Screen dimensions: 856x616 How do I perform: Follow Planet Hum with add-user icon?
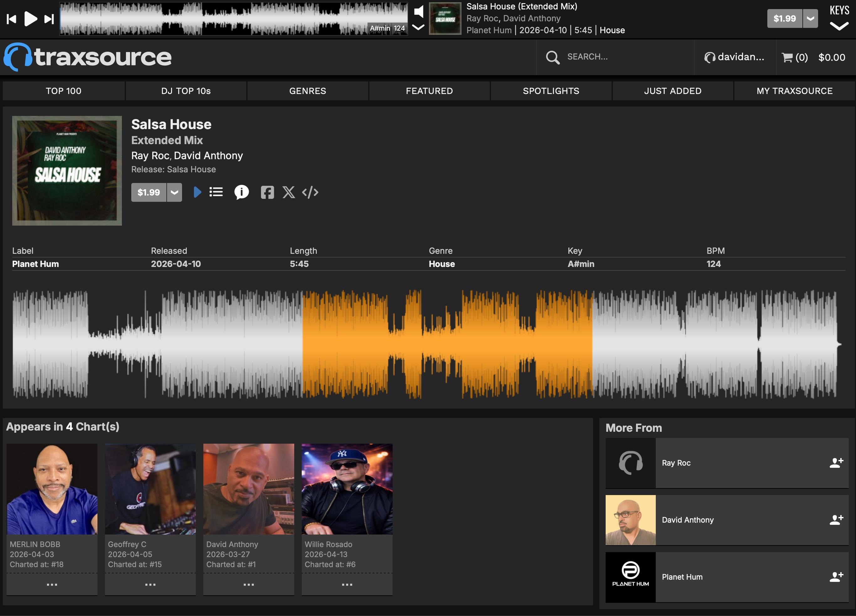(836, 577)
